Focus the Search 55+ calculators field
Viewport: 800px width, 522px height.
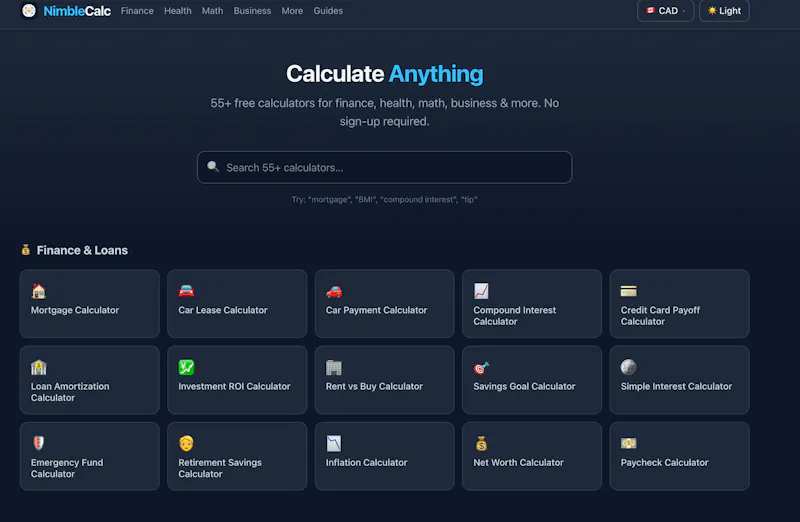(x=384, y=167)
